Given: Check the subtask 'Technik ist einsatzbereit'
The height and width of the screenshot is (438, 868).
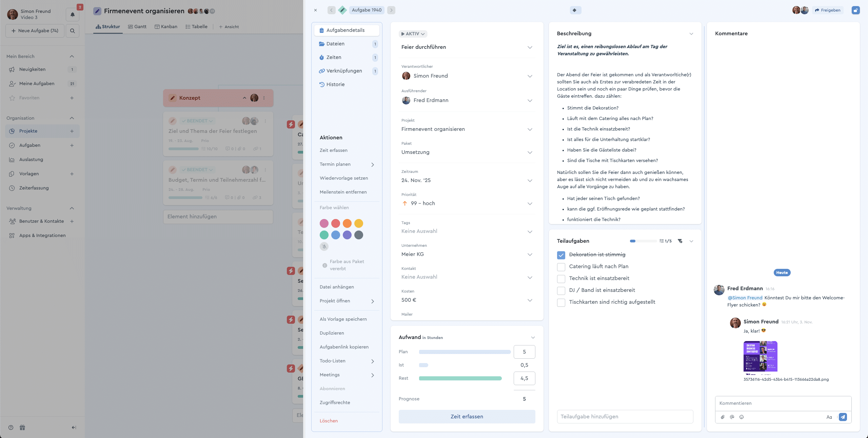Looking at the screenshot, I should click(x=561, y=279).
